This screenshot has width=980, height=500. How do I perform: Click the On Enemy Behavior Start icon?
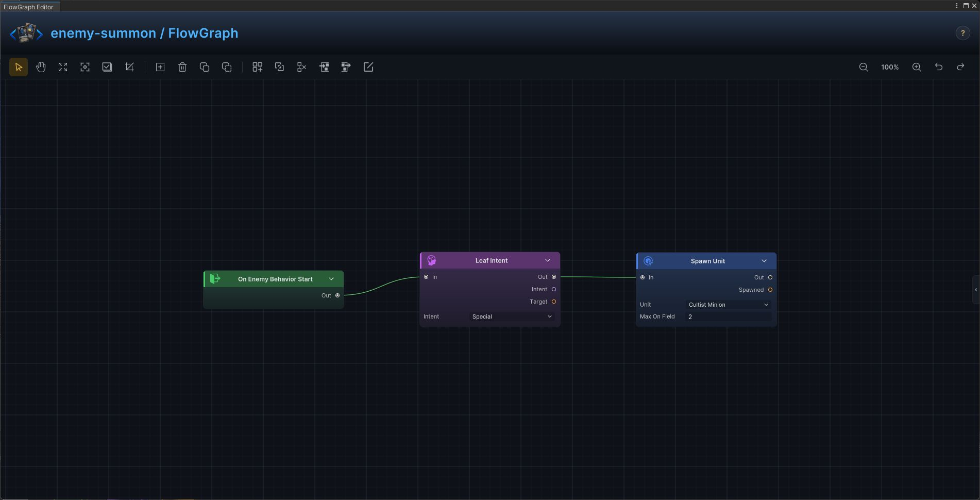click(x=215, y=279)
